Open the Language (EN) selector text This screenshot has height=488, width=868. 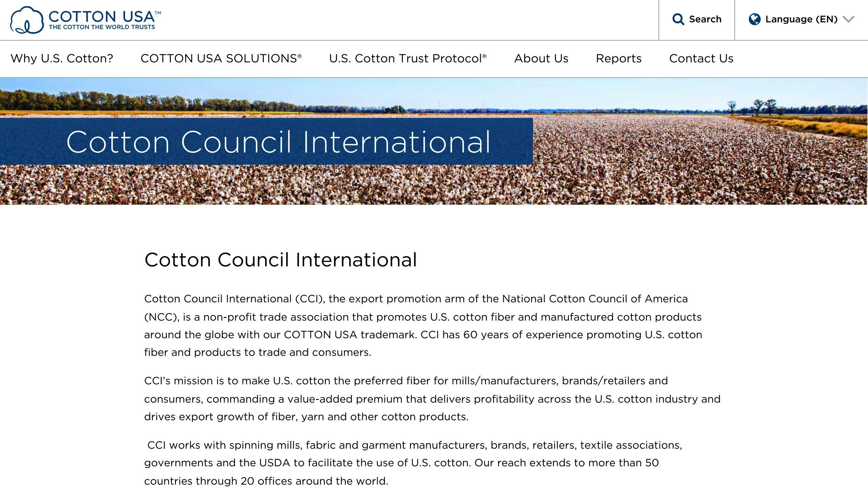pyautogui.click(x=802, y=19)
